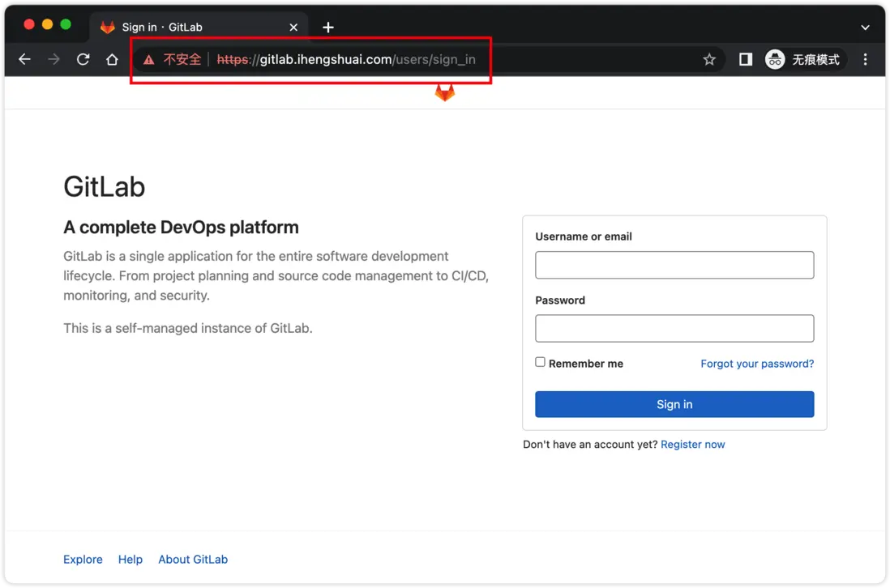Image resolution: width=890 pixels, height=588 pixels.
Task: Click the incognito mode indicator
Action: (x=804, y=59)
